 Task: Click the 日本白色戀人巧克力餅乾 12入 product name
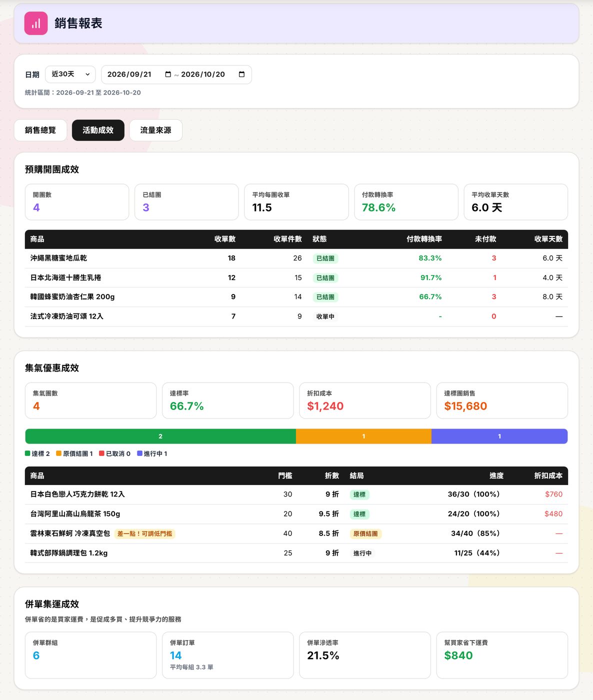(77, 494)
